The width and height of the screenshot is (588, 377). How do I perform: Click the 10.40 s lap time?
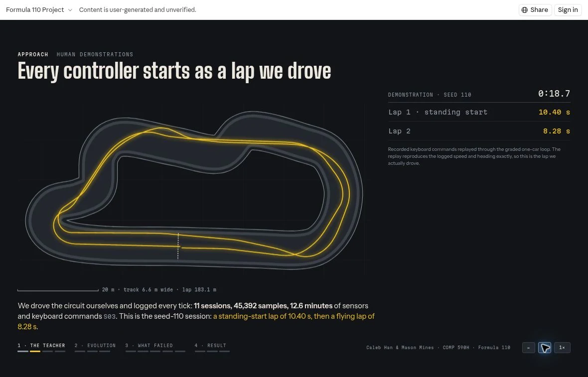pos(554,112)
